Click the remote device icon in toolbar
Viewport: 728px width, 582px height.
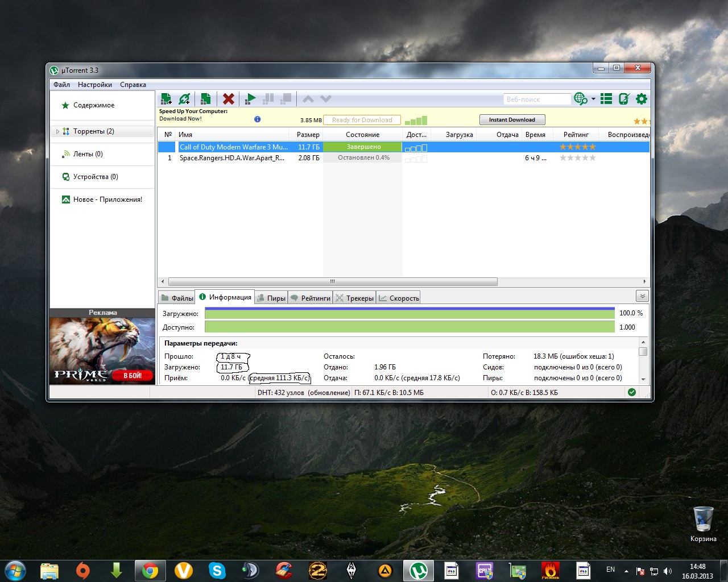[x=624, y=99]
